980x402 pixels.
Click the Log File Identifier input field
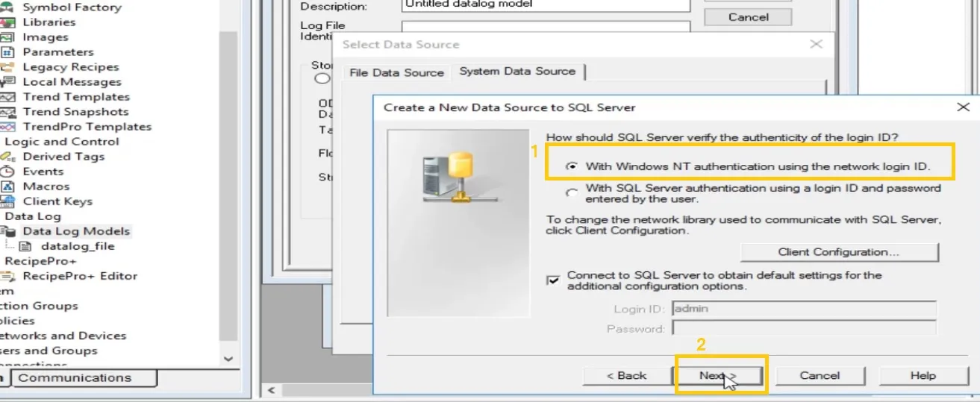(x=546, y=27)
